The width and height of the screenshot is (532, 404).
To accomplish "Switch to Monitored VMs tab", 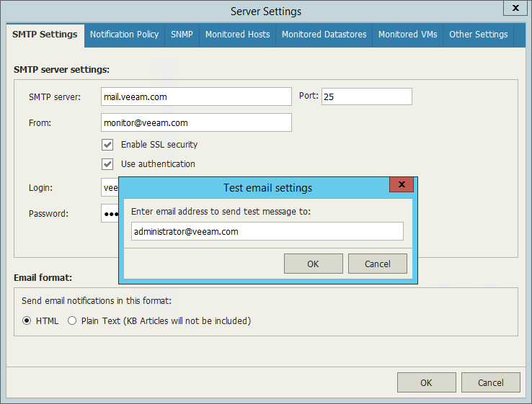I will coord(407,35).
